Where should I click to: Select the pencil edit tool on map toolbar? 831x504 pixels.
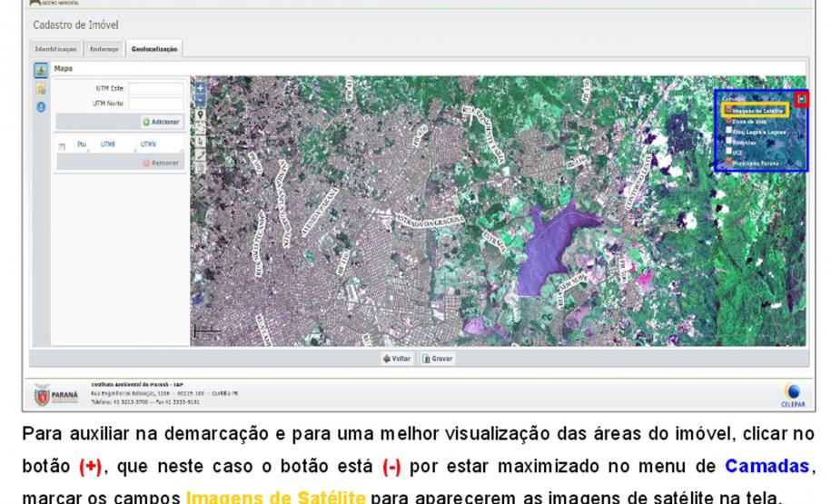tap(201, 154)
